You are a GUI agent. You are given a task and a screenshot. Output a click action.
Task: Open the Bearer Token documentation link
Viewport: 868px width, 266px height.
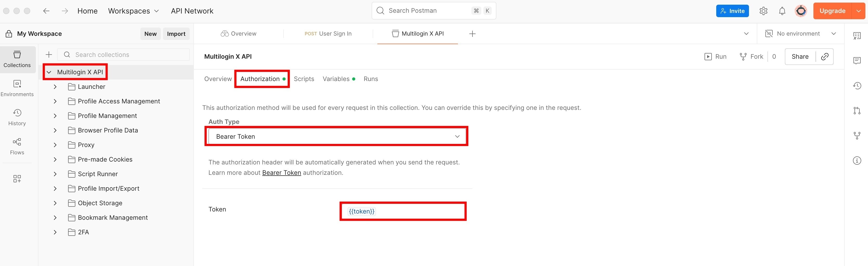click(281, 172)
